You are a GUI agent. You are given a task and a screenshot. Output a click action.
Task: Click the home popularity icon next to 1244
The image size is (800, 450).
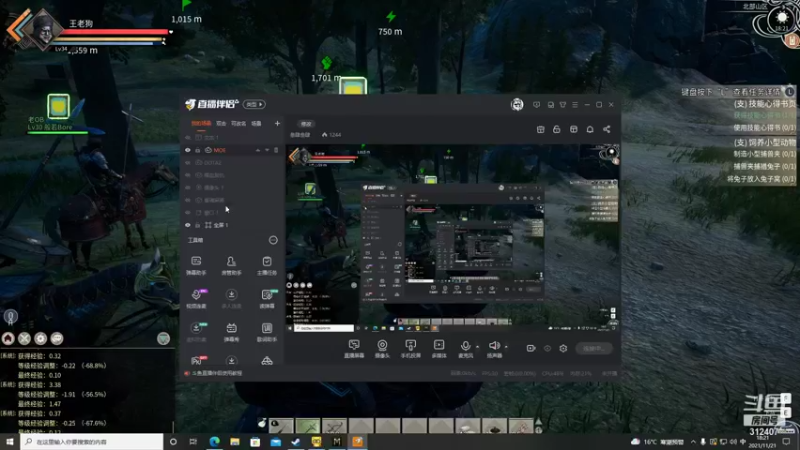pyautogui.click(x=324, y=135)
